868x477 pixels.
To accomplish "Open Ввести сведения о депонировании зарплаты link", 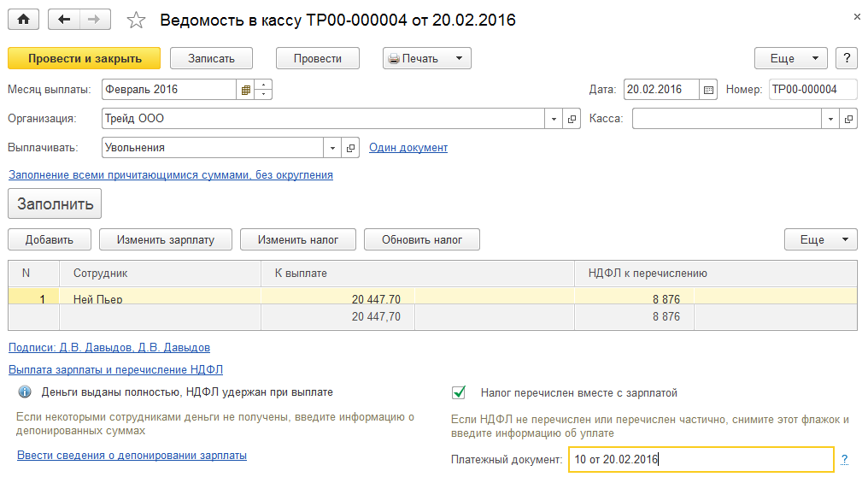I will coord(132,456).
